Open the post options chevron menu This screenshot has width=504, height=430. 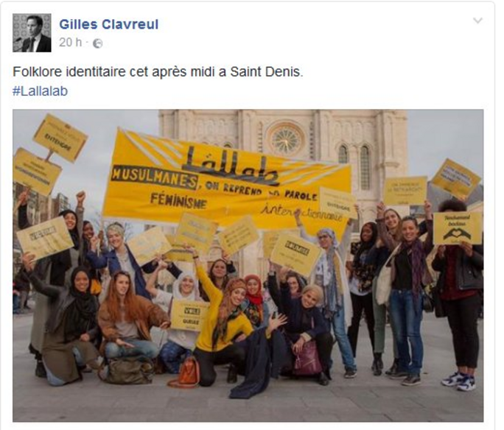[x=478, y=21]
